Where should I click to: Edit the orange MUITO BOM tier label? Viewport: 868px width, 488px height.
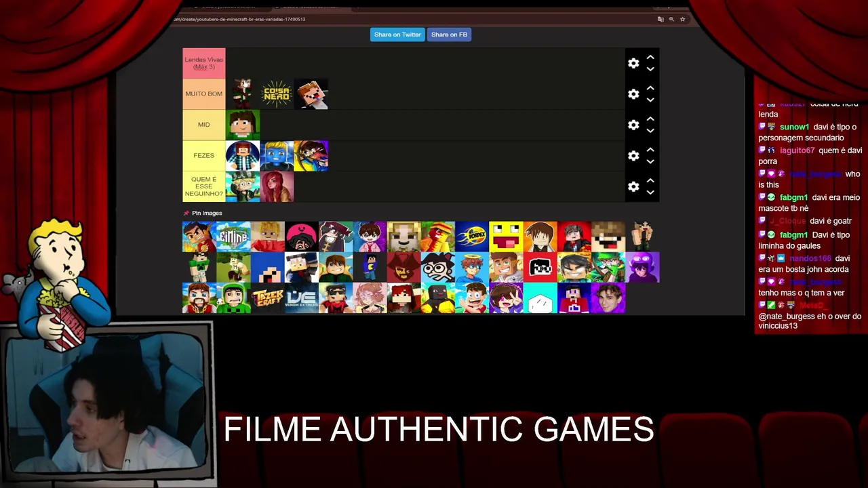(x=204, y=94)
